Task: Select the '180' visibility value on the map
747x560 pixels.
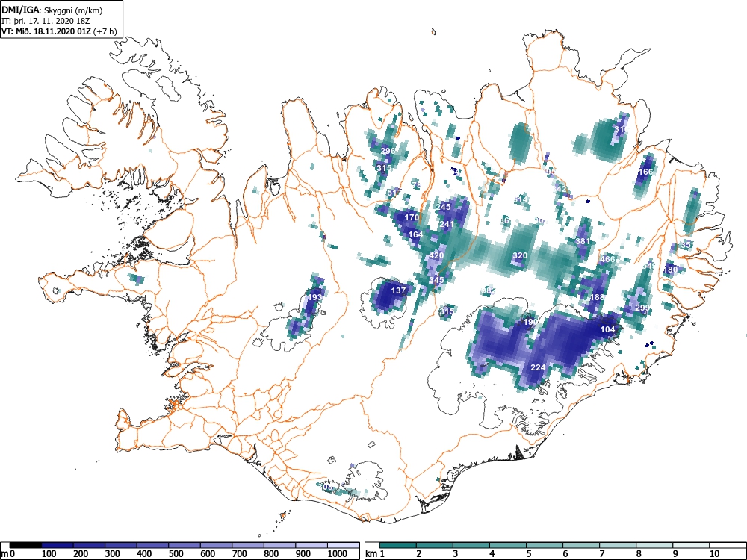Action: coord(670,270)
